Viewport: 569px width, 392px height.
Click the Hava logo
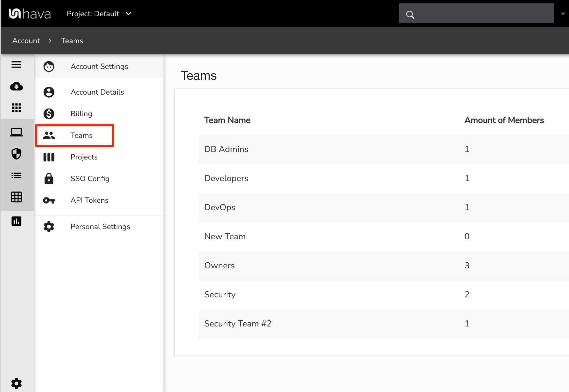point(30,14)
